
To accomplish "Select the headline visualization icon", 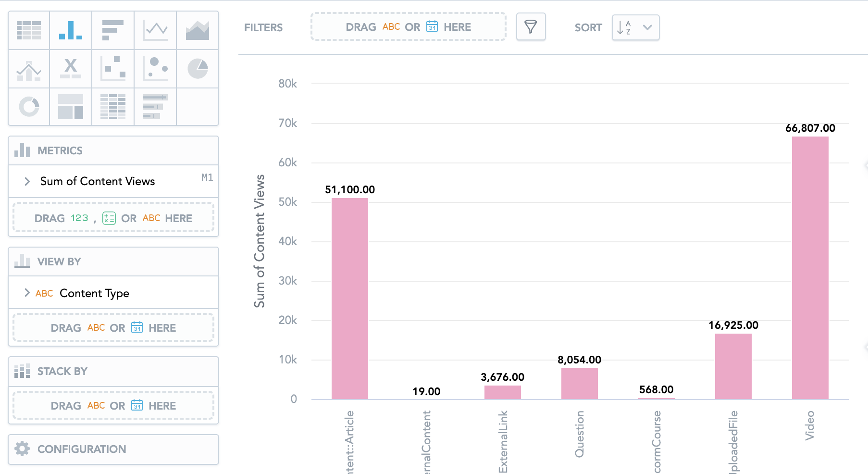I will (x=71, y=69).
